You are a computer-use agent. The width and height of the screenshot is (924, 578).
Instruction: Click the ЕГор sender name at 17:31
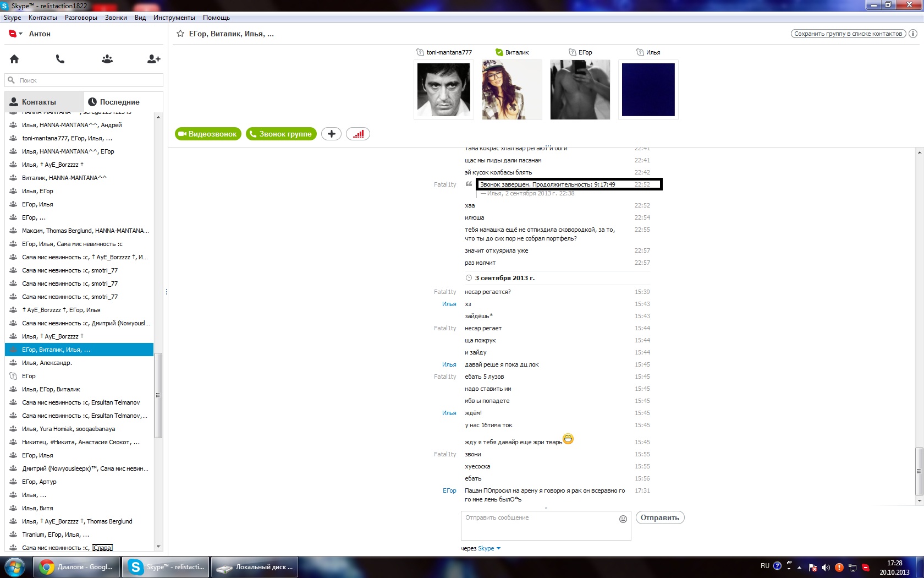(449, 490)
